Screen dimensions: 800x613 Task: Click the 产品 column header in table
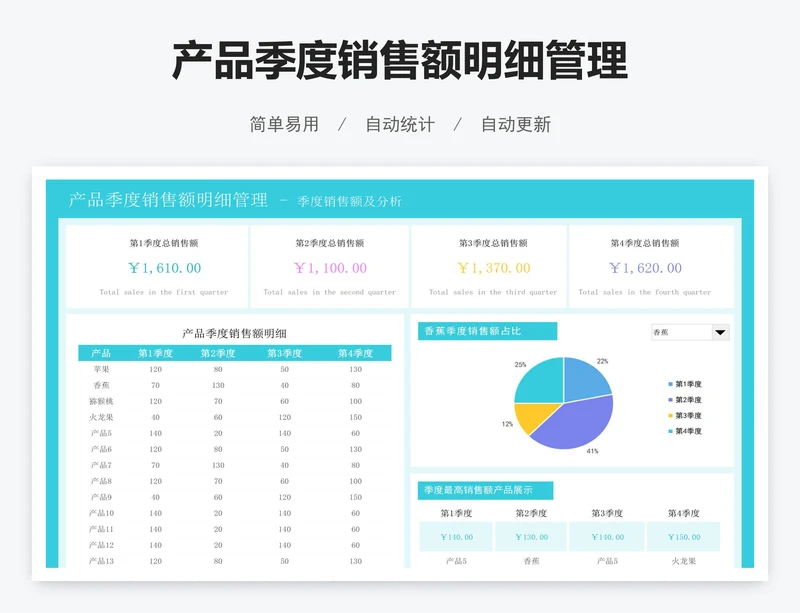pyautogui.click(x=101, y=353)
